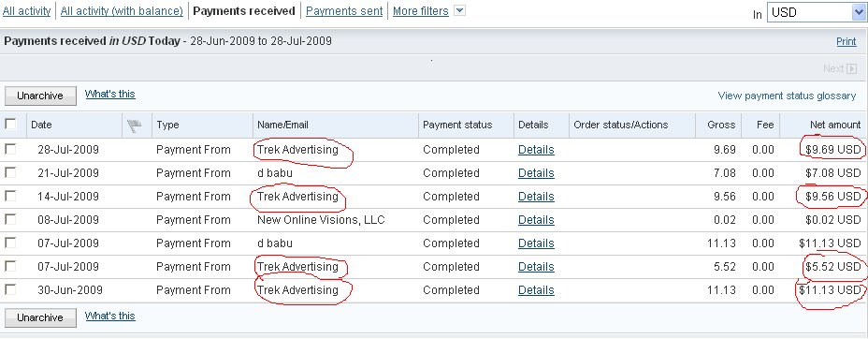868x339 pixels.
Task: Click the top Unarchive button
Action: [40, 96]
